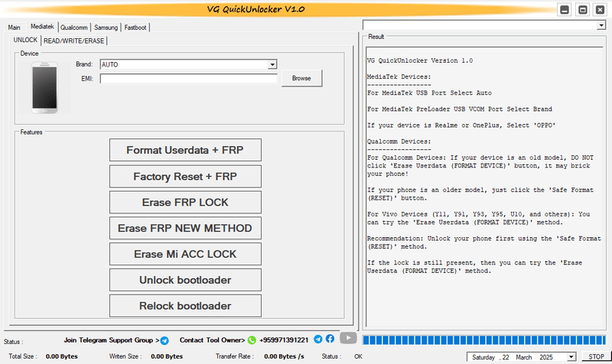Click Erase FRP NEW METHOD button
This screenshot has width=612, height=364.
point(185,228)
